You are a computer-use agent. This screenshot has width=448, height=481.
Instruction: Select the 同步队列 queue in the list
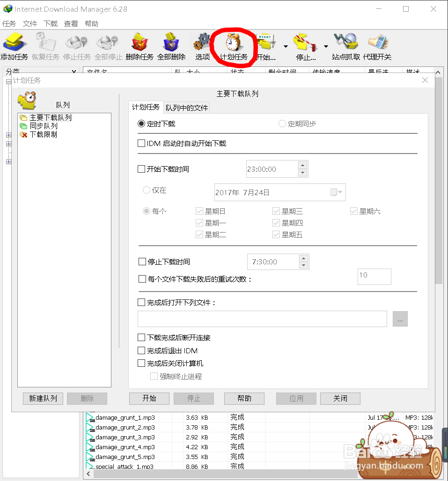pos(44,126)
